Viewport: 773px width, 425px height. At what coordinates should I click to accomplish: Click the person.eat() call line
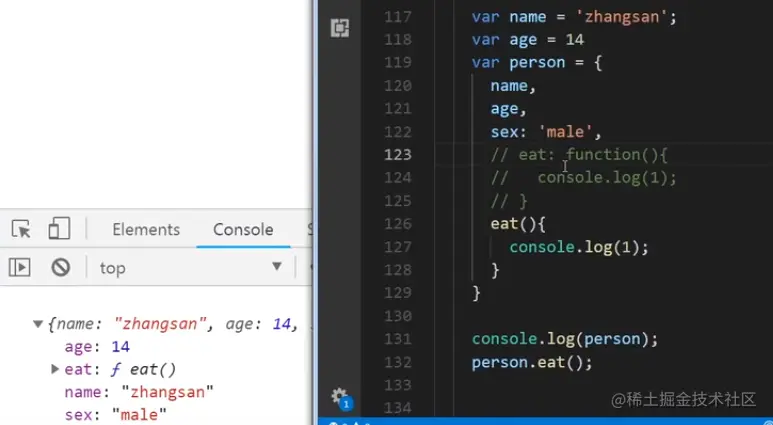[532, 362]
